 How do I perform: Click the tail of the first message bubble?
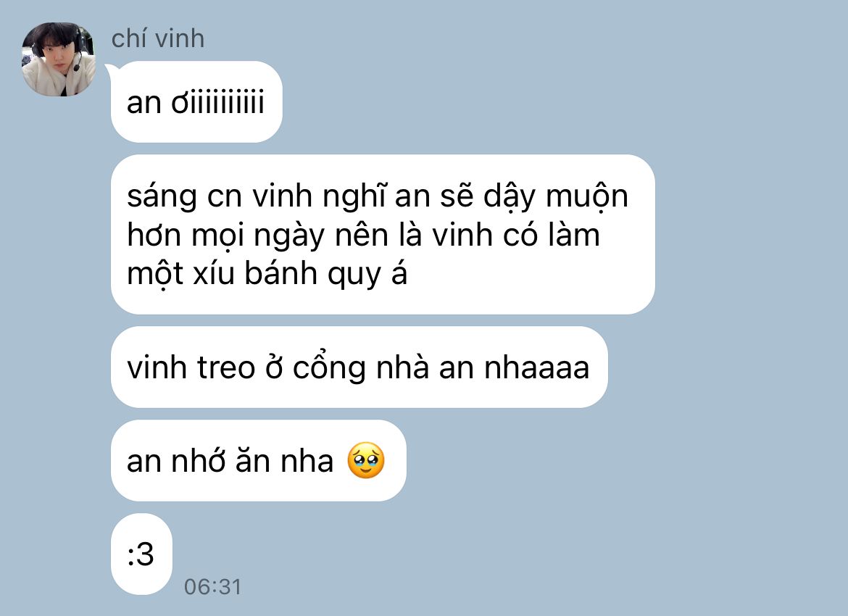[109, 70]
